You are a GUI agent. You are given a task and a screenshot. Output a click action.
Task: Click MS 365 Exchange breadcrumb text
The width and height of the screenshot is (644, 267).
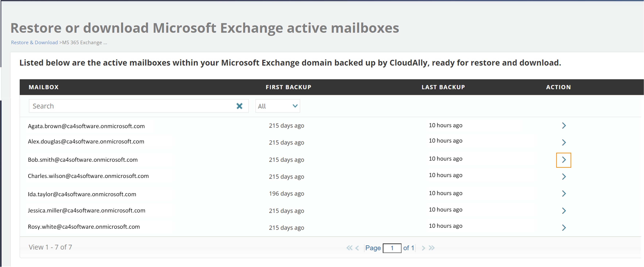coord(84,43)
